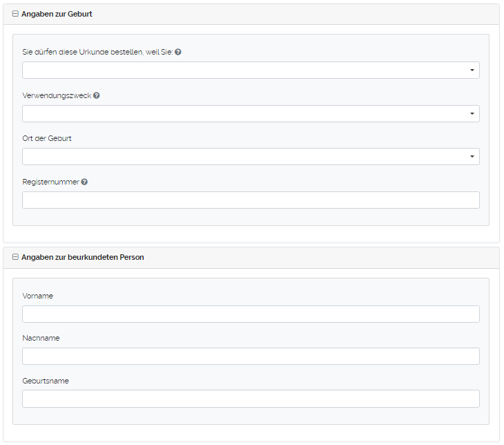
Task: Expand the Verwendungszweck combo box
Action: (x=251, y=114)
